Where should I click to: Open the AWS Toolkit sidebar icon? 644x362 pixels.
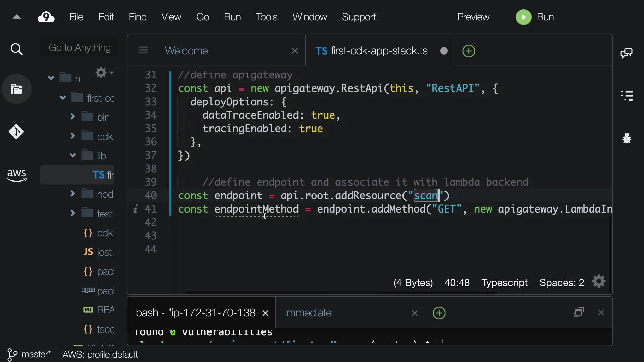16,175
